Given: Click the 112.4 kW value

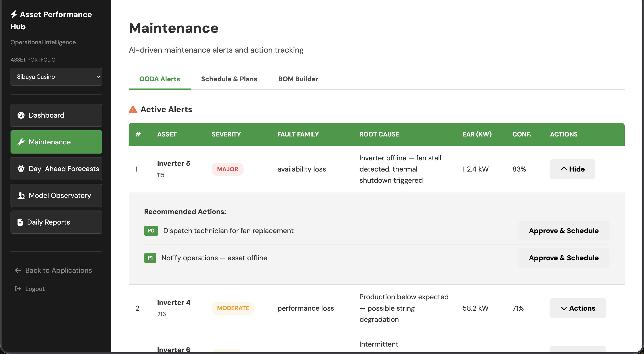Looking at the screenshot, I should click(475, 169).
